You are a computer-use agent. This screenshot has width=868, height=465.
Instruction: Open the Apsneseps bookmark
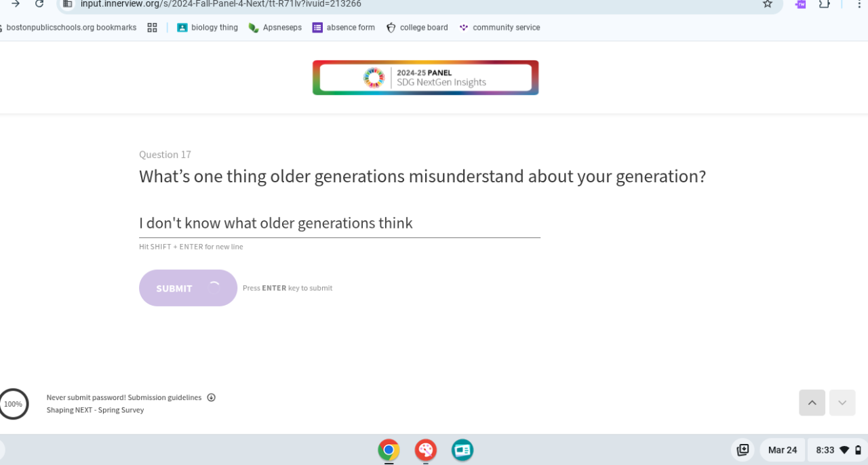click(275, 28)
